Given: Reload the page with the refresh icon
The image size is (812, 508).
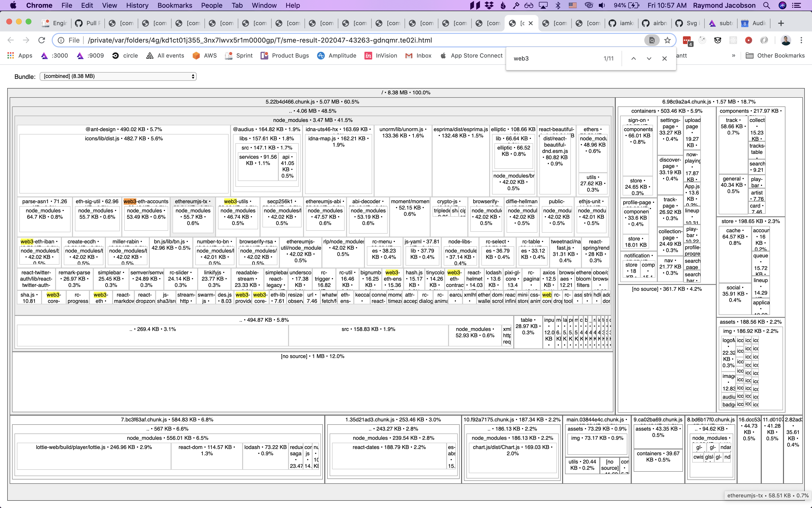Looking at the screenshot, I should point(42,40).
